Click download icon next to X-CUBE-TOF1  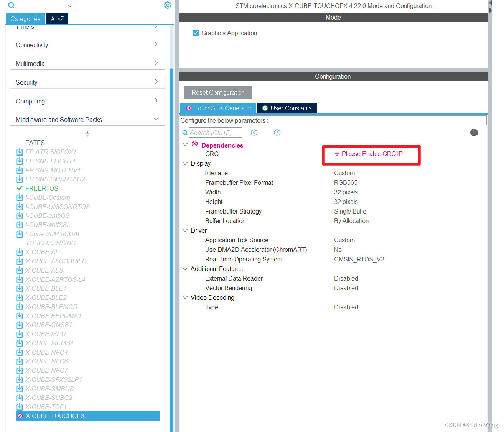click(20, 407)
